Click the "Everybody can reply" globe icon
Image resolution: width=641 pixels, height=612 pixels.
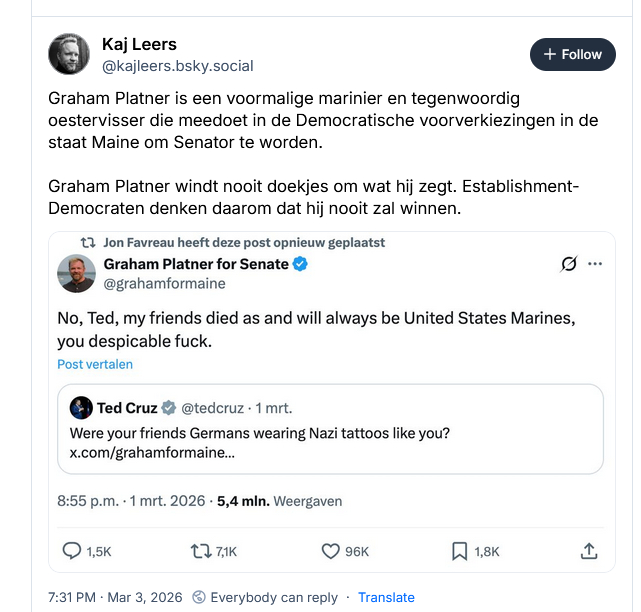[198, 597]
